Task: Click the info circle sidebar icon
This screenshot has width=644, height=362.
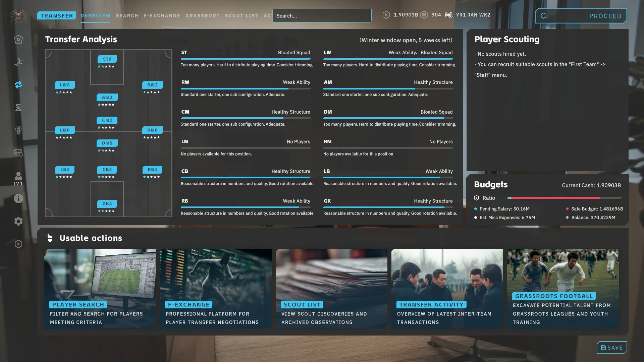Action: point(18,198)
